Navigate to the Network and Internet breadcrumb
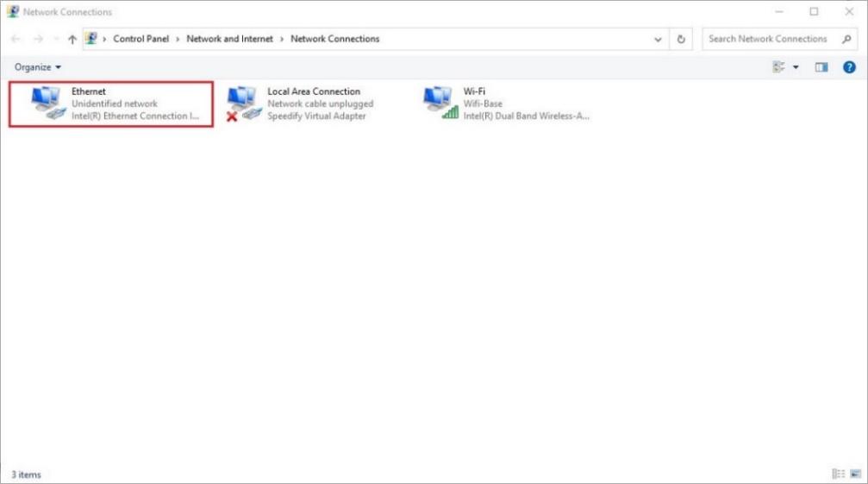This screenshot has height=484, width=868. pyautogui.click(x=229, y=39)
